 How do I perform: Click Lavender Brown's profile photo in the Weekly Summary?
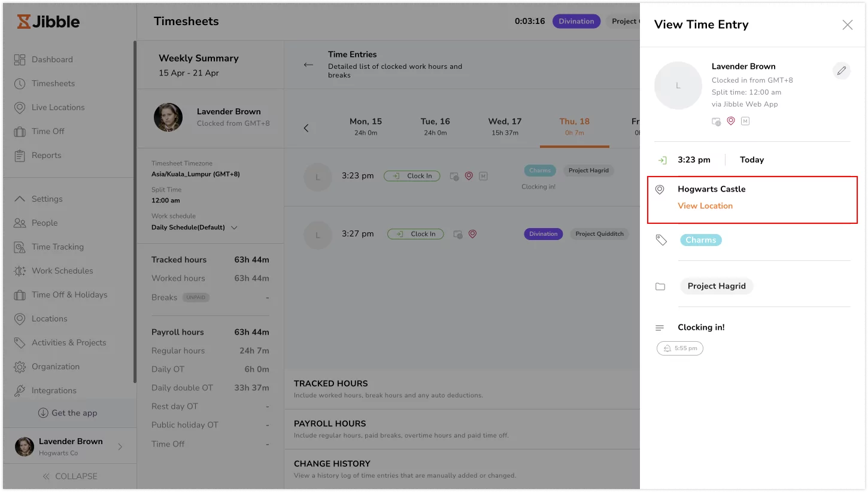click(x=168, y=117)
